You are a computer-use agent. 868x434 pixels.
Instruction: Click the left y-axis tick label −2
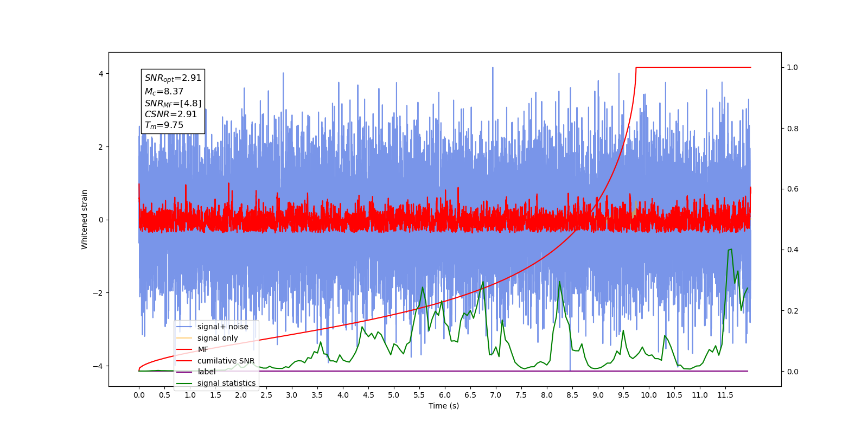pyautogui.click(x=98, y=293)
